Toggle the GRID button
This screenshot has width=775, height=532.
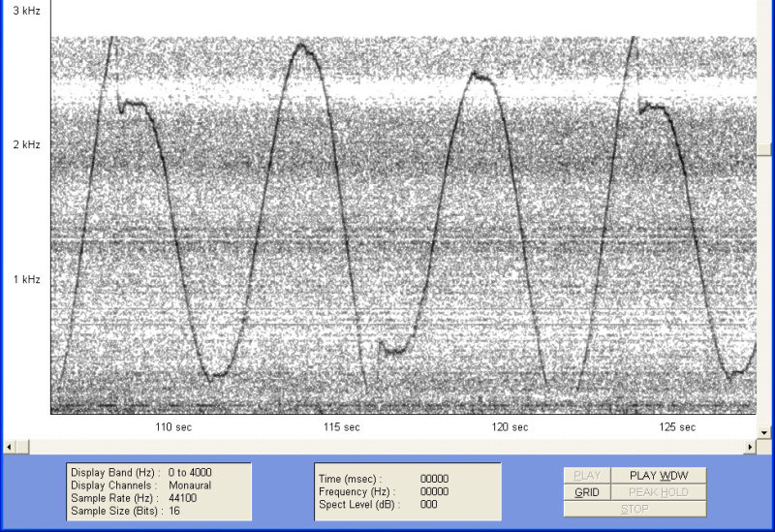tap(587, 492)
